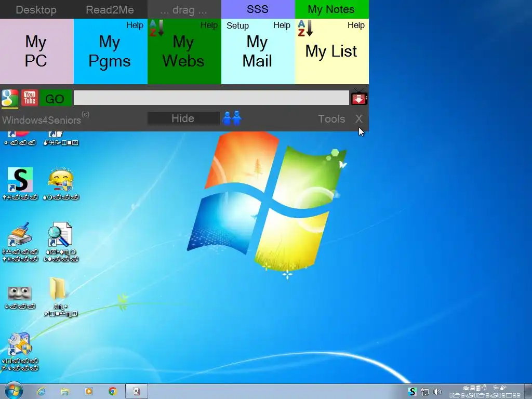
Task: Open the Google search icon
Action: point(10,98)
